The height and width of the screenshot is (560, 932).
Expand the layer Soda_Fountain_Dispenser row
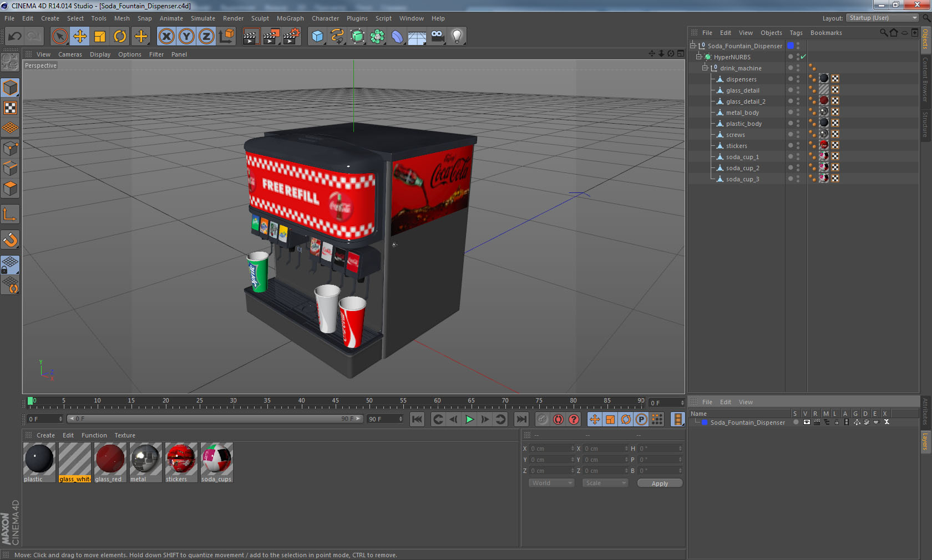(697, 422)
